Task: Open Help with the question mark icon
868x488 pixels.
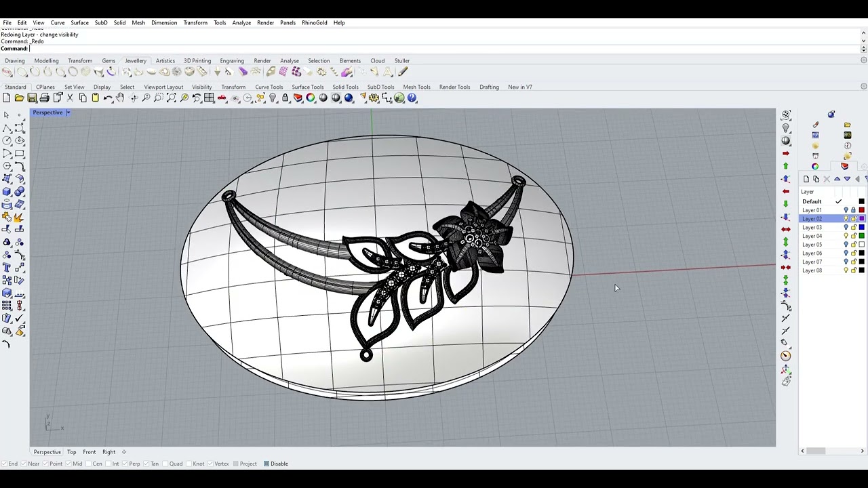Action: (412, 98)
